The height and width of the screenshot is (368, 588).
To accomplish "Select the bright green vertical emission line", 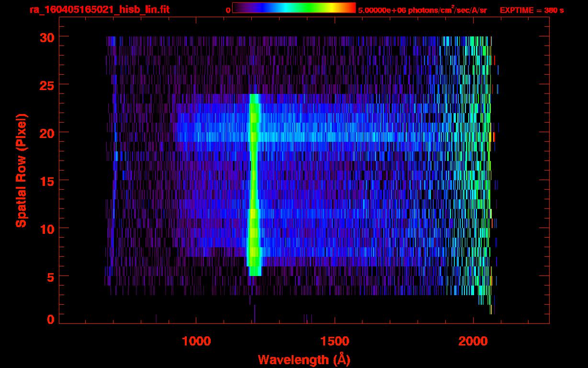I will point(254,184).
